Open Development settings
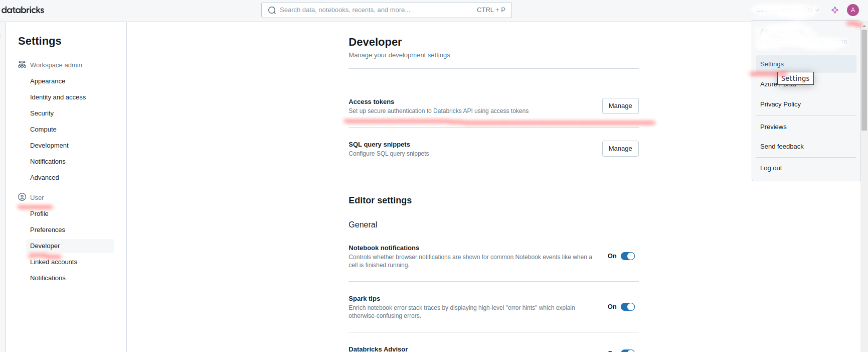Viewport: 868px width, 352px height. pyautogui.click(x=70, y=146)
